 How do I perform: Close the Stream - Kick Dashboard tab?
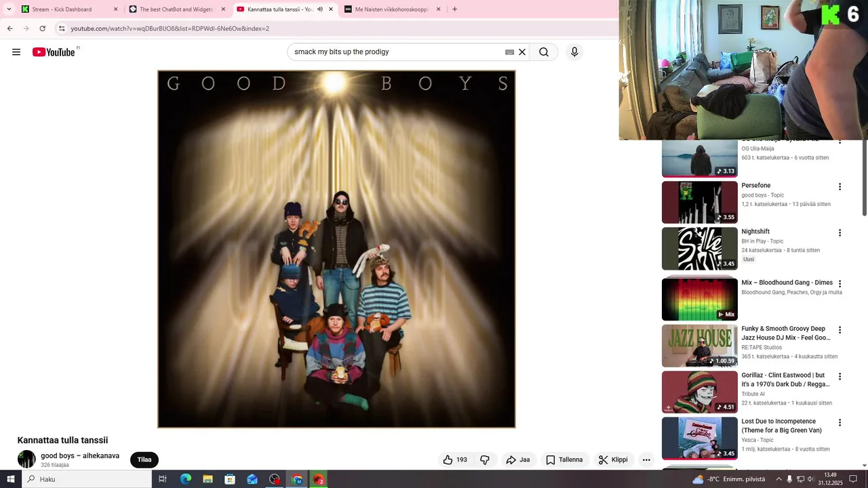coord(115,9)
